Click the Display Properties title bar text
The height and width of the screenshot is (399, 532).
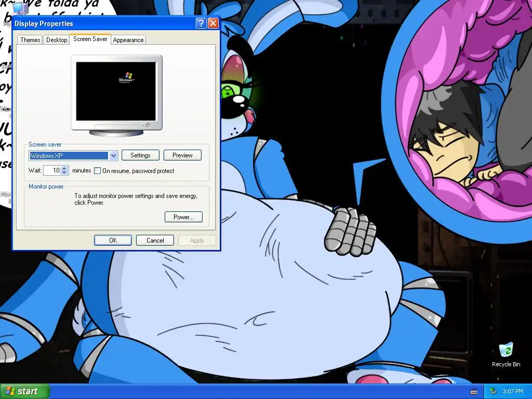tap(44, 23)
